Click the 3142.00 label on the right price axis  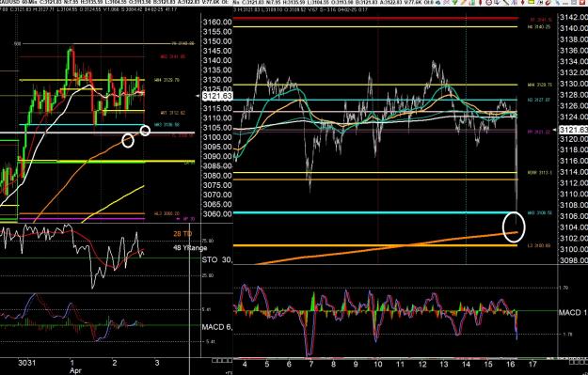(x=574, y=17)
